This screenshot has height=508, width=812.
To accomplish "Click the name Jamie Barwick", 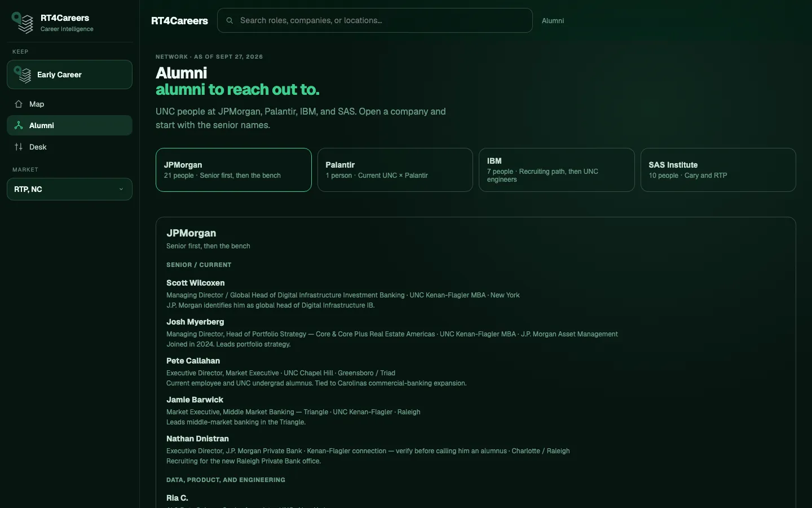I will (x=195, y=400).
